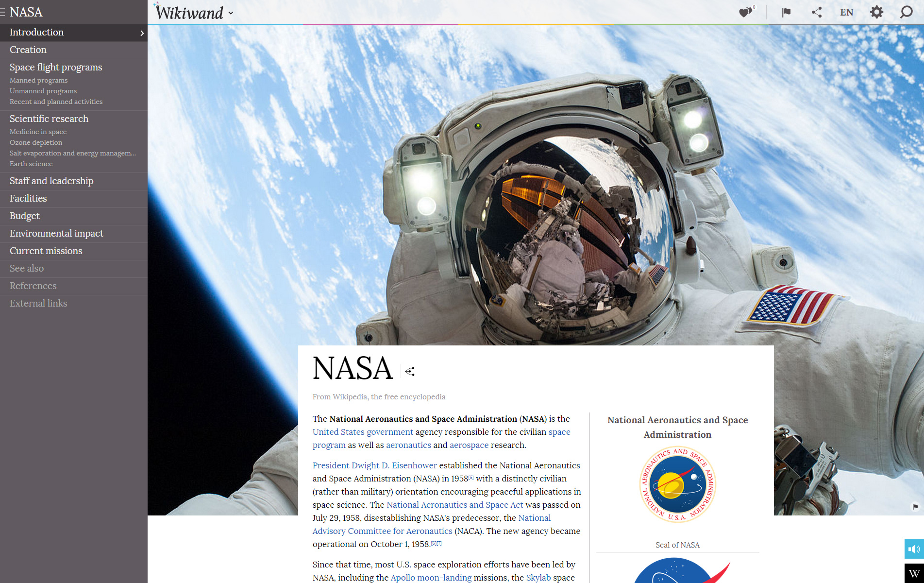This screenshot has width=924, height=583.
Task: Follow the aerospace link
Action: [x=469, y=445]
